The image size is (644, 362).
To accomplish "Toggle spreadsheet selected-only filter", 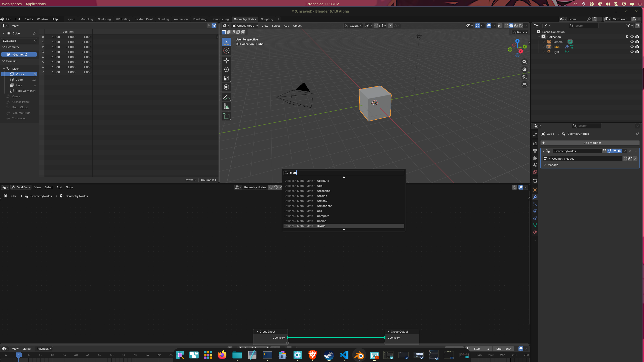I will coord(209,26).
